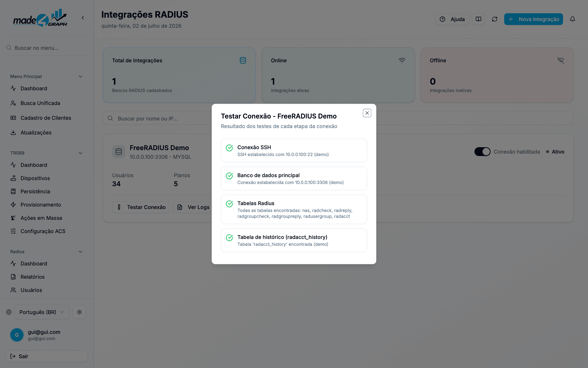
Task: Click the magnifier icon in integrations search bar
Action: tap(110, 118)
